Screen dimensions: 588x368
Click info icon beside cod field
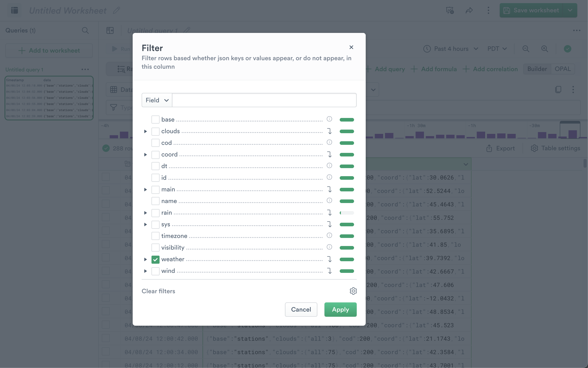329,142
